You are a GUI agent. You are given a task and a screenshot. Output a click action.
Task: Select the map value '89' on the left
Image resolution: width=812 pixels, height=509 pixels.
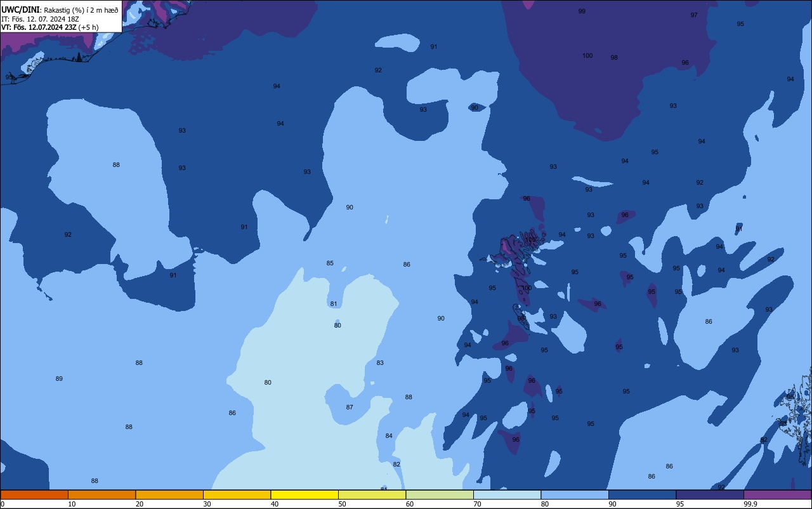[59, 379]
